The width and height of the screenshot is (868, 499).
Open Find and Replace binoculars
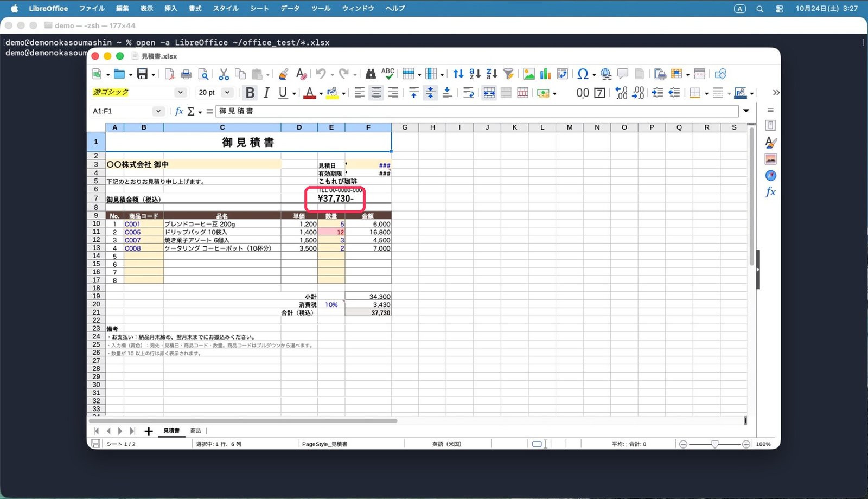coord(371,74)
